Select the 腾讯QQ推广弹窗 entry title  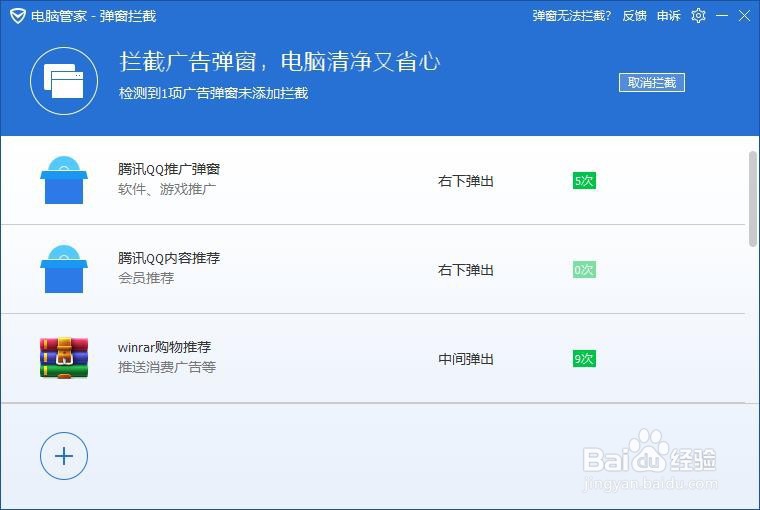[169, 169]
